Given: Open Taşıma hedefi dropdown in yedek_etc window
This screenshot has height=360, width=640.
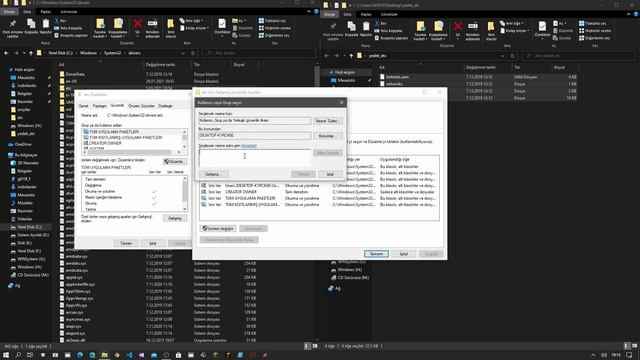Looking at the screenshot, I should 420,31.
